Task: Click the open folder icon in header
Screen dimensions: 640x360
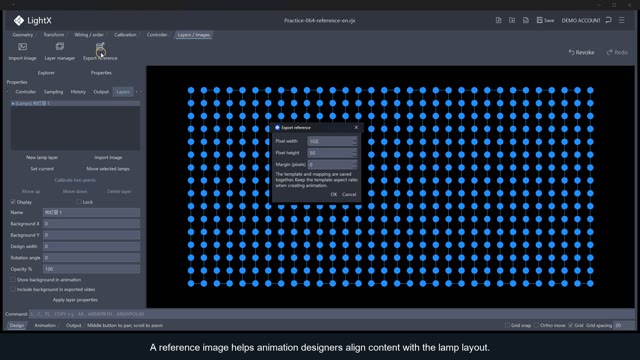Action: (512, 20)
